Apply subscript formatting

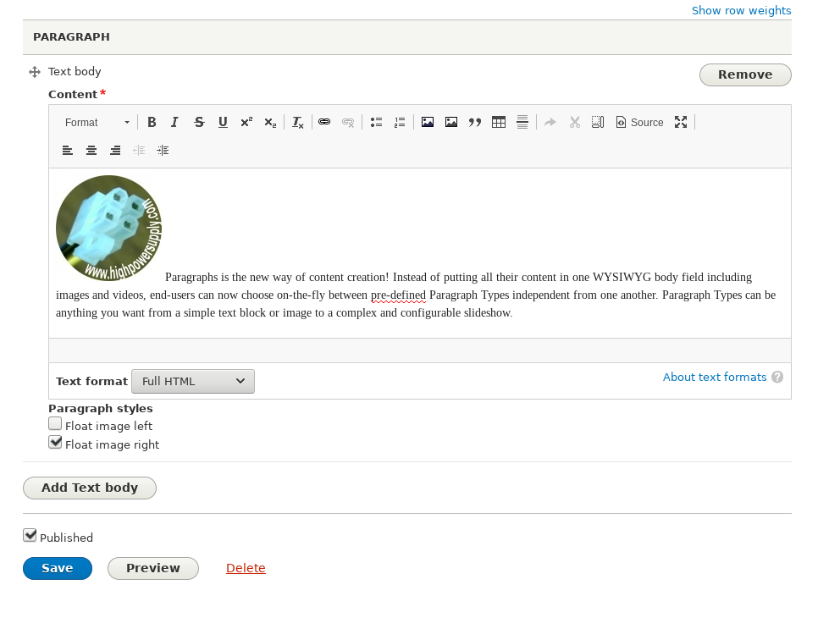[270, 122]
